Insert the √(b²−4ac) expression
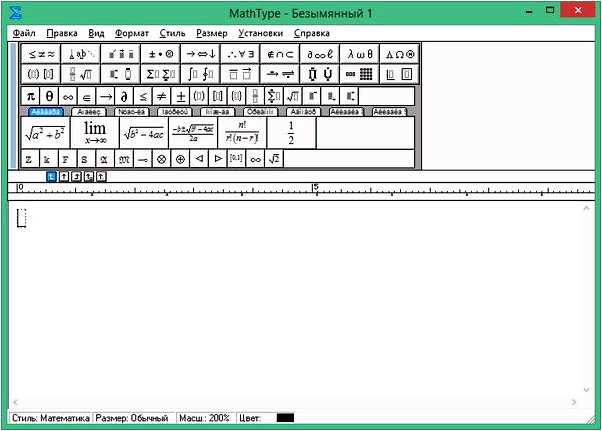 [144, 132]
